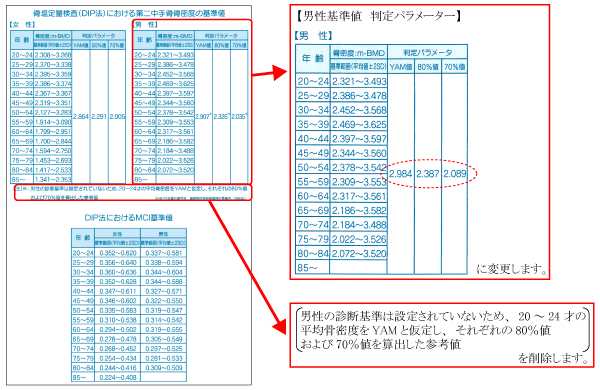This screenshot has height=390, width=600.
Task: Click the new 70% value 2.089
Action: pos(455,174)
